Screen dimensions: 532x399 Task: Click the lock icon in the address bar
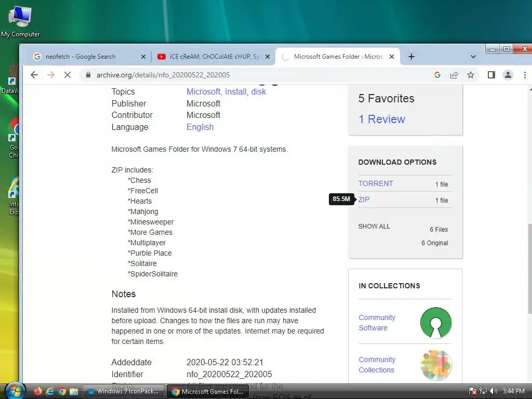click(x=88, y=75)
